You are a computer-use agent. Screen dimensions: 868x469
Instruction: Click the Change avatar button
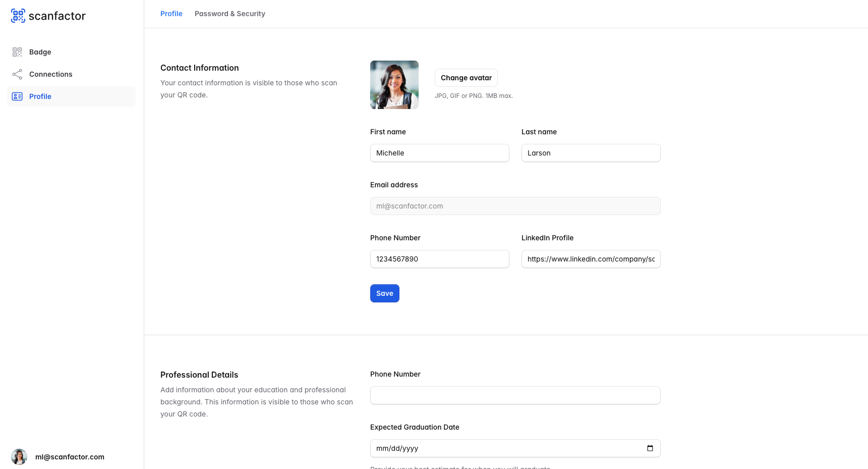(x=466, y=78)
